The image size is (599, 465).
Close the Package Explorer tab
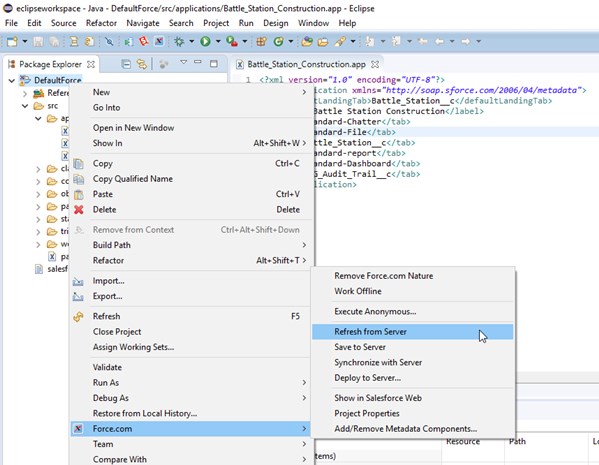pyautogui.click(x=91, y=64)
